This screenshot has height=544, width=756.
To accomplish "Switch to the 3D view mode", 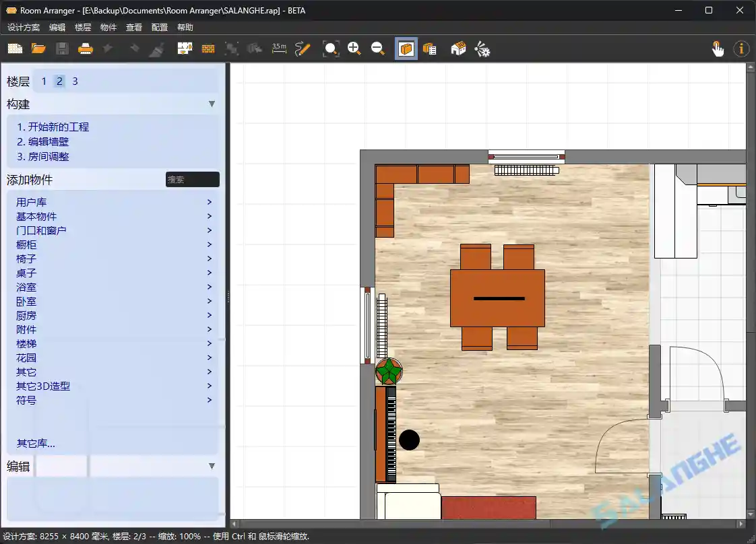I will tap(406, 48).
